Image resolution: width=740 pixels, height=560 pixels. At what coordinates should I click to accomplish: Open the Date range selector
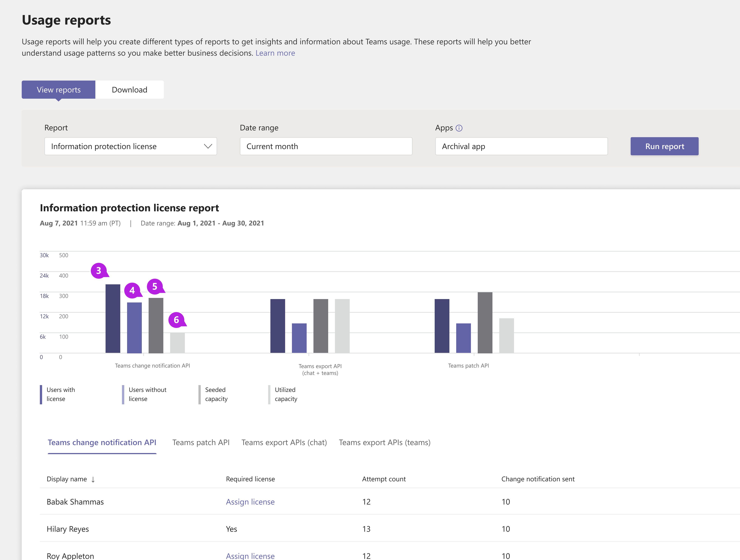pos(326,146)
